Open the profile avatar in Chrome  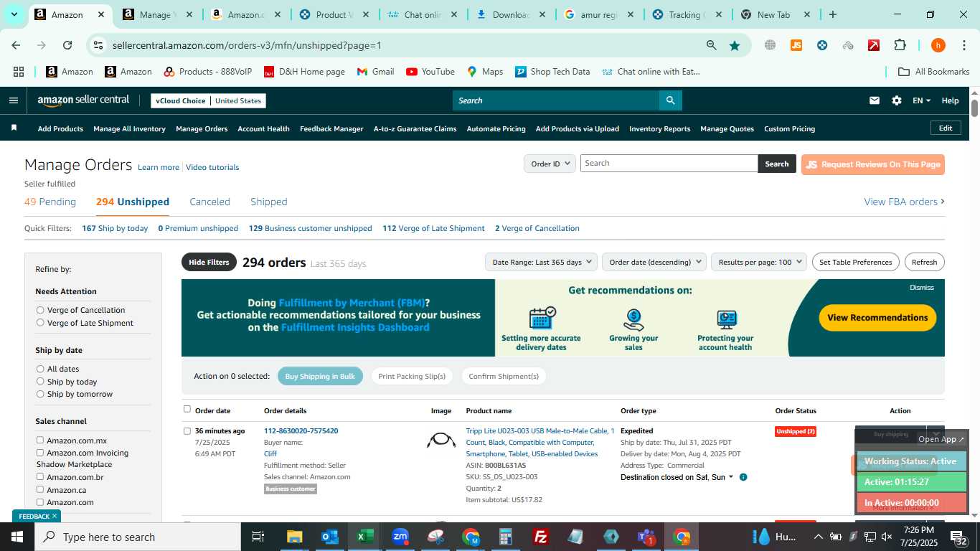click(x=938, y=45)
